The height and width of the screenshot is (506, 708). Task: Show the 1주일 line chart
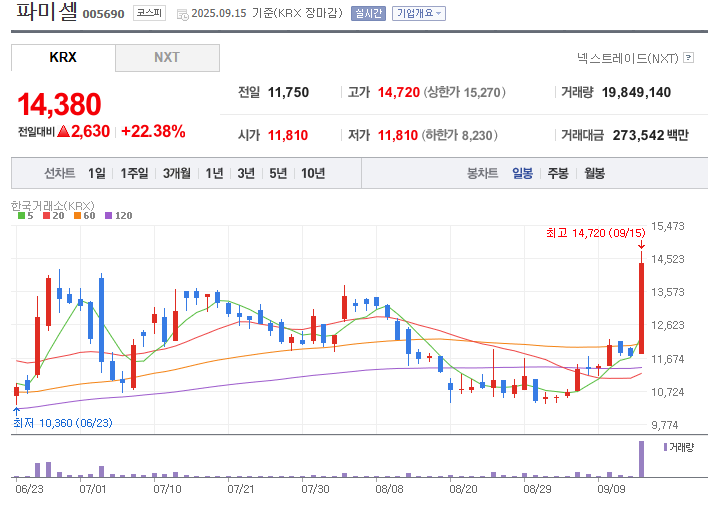click(x=134, y=173)
